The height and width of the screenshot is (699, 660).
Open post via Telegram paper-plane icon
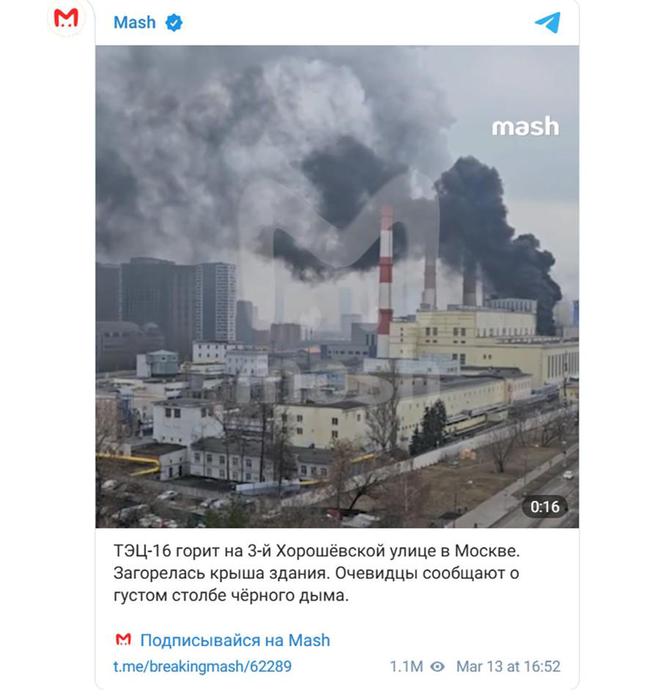click(547, 22)
